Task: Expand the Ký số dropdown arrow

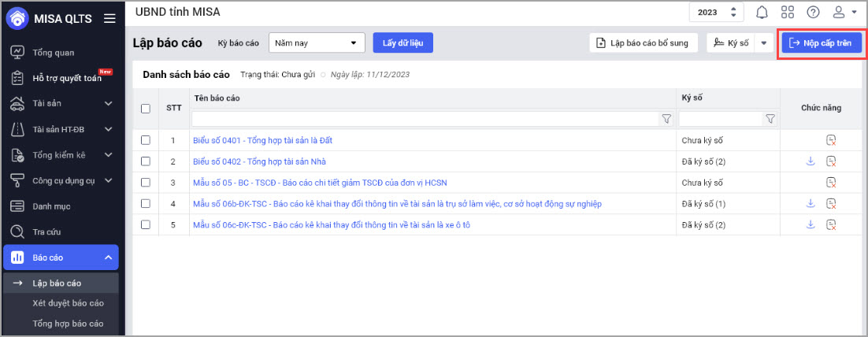Action: pyautogui.click(x=762, y=43)
